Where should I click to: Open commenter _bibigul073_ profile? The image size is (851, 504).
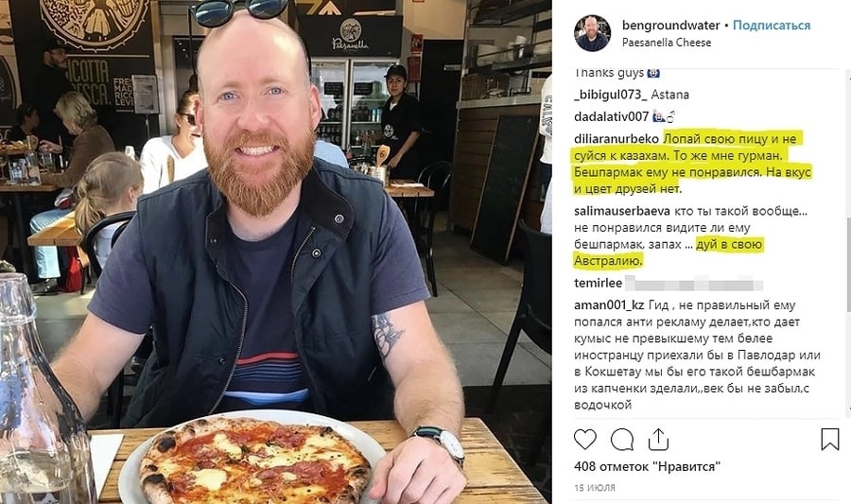coord(611,95)
